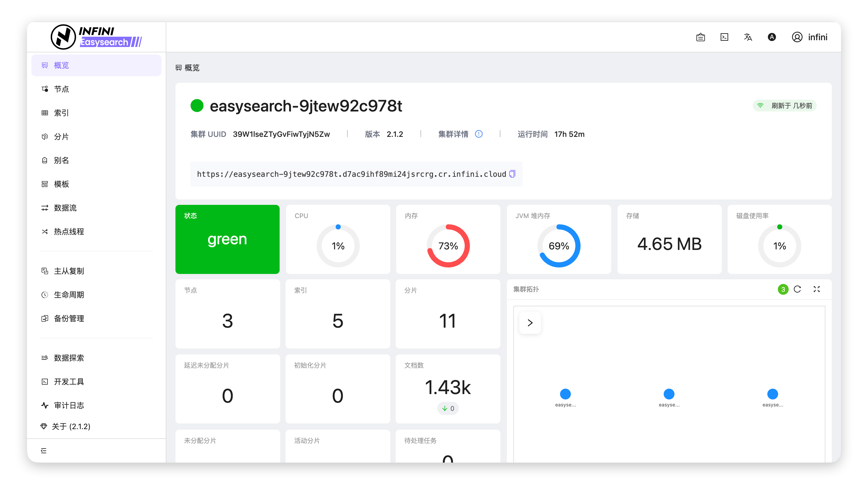
Task: Open 热点线程 hot threads page
Action: tap(69, 232)
